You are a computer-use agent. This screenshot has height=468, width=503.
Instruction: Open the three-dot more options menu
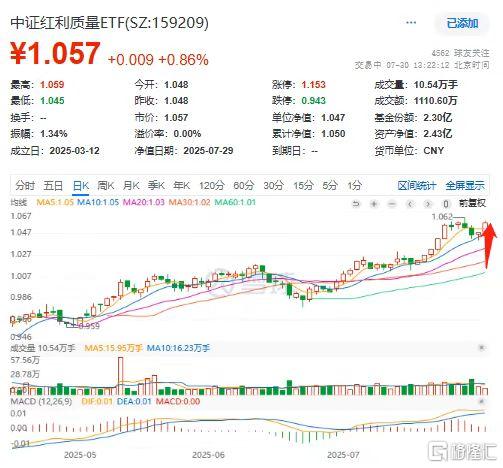point(411,23)
